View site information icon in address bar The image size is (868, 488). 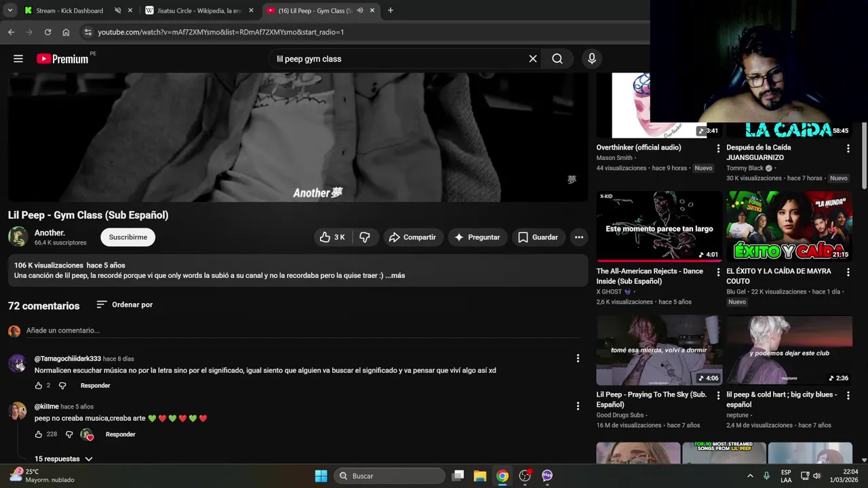point(87,32)
